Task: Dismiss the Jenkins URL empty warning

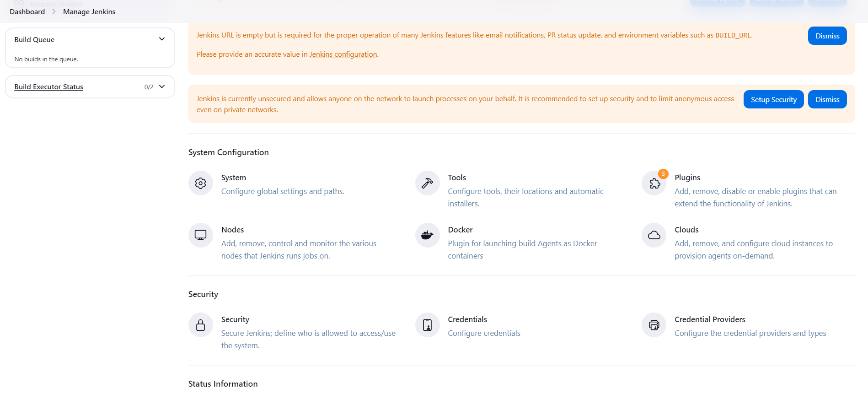Action: [x=827, y=36]
